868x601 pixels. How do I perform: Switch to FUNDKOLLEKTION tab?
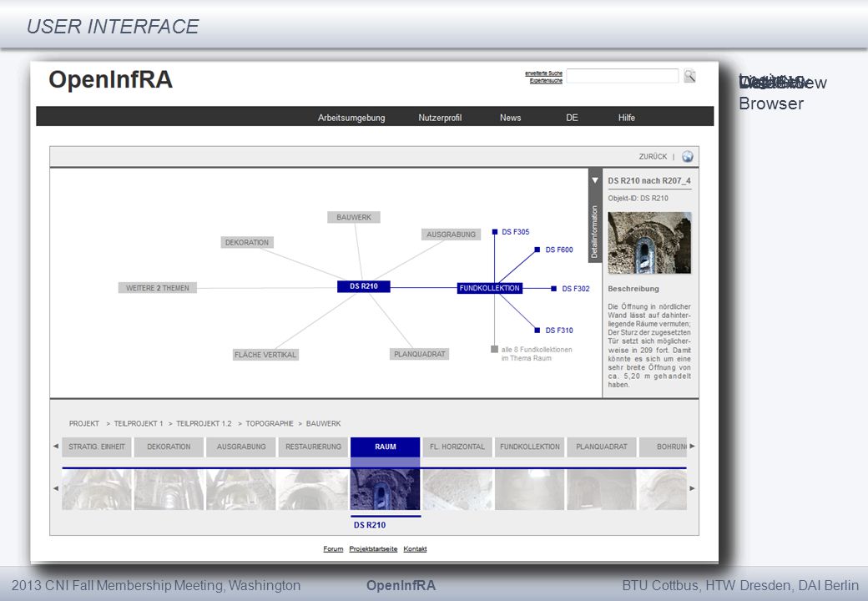click(530, 447)
